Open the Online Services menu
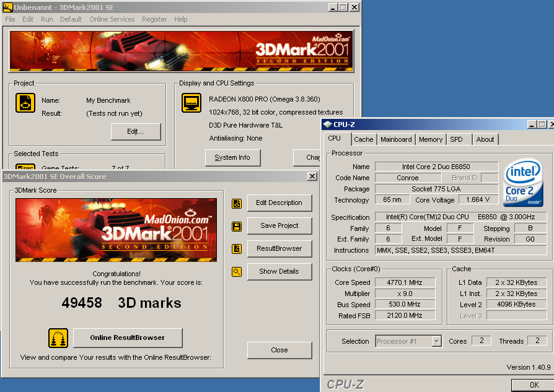The height and width of the screenshot is (392, 554). pyautogui.click(x=112, y=19)
